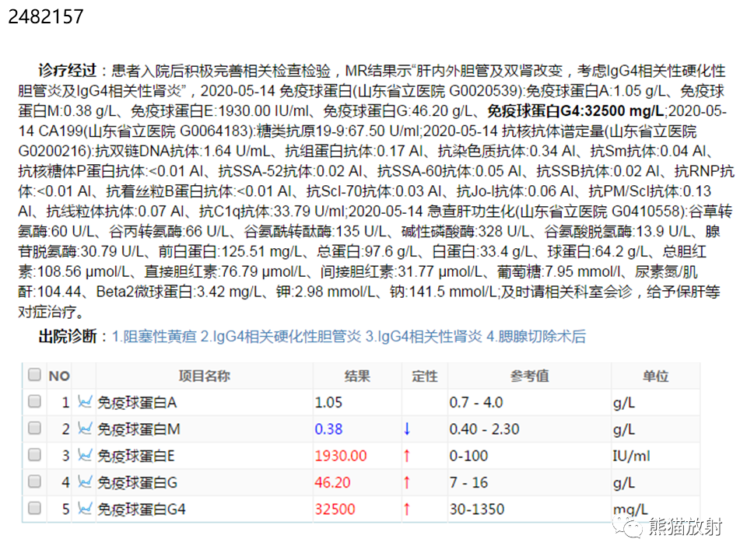Click the 参考值 column header
The height and width of the screenshot is (560, 747).
pos(529,376)
